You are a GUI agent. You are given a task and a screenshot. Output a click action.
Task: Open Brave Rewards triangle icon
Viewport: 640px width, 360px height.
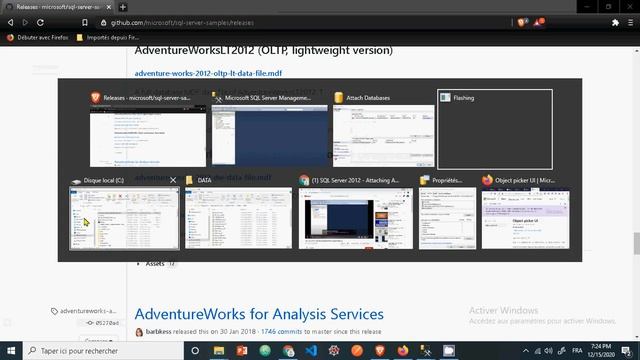(x=539, y=22)
